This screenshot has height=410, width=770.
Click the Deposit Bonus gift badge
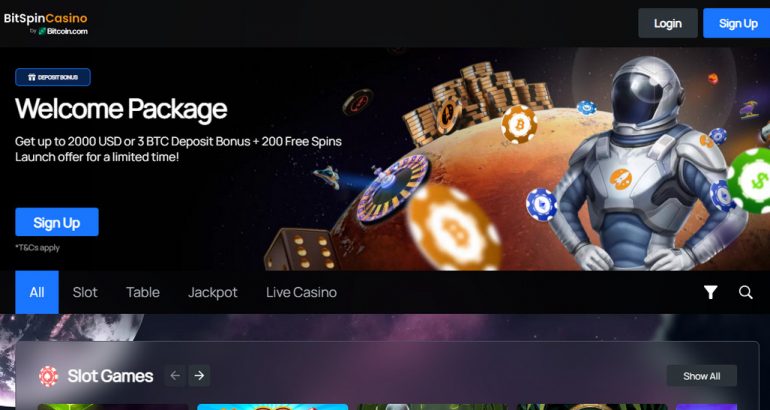(x=53, y=77)
